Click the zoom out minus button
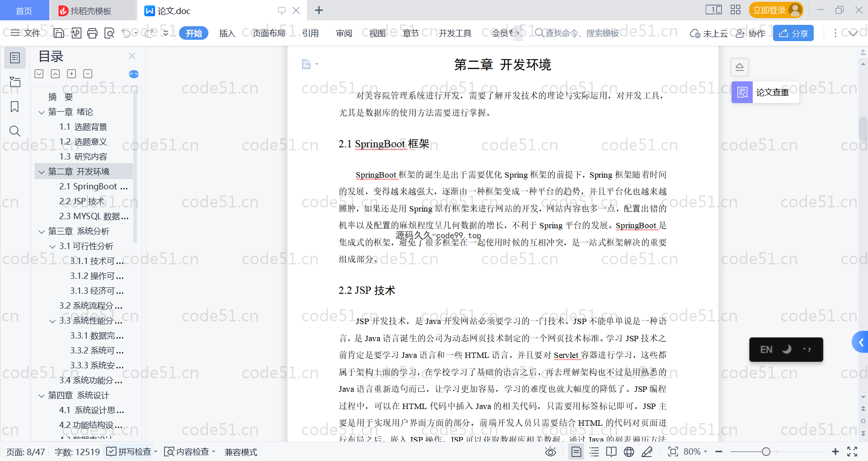Screen dimensions: 868x461 click(x=719, y=452)
